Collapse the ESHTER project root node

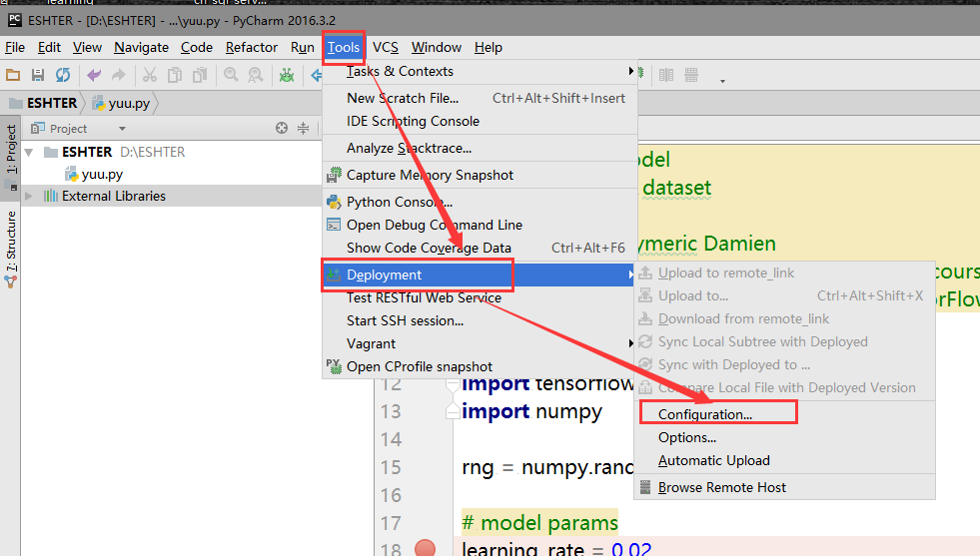click(x=28, y=152)
